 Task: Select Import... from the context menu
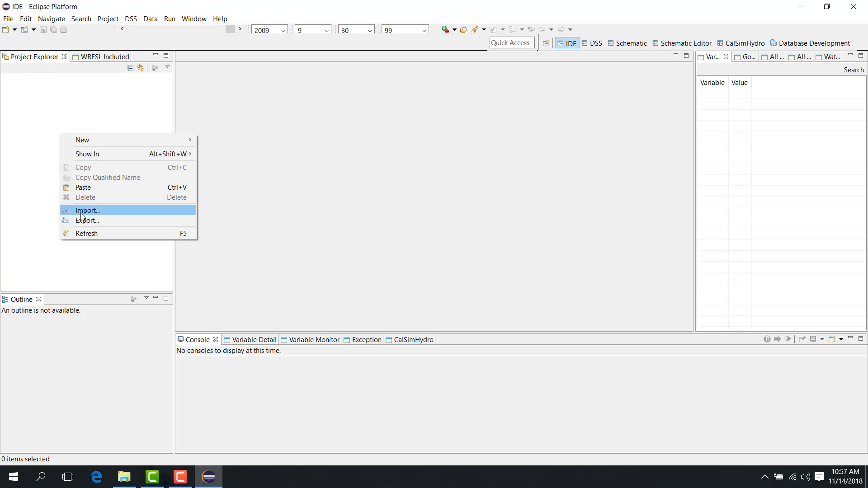(x=128, y=211)
